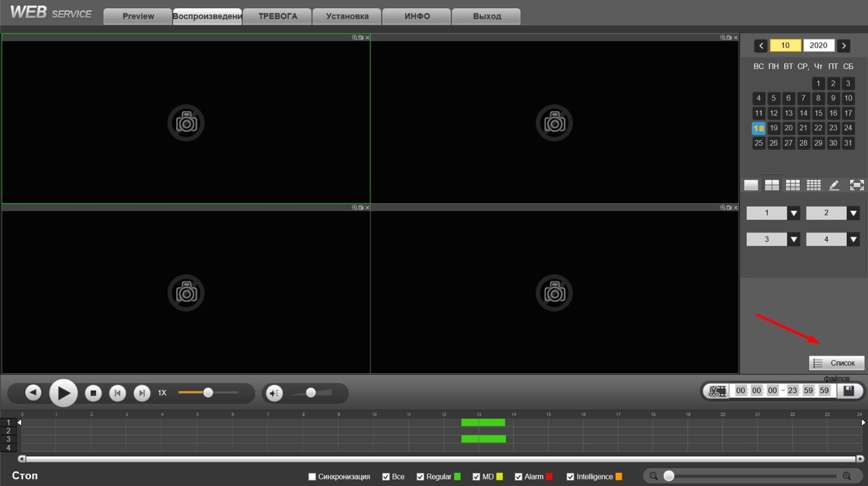Image resolution: width=868 pixels, height=486 pixels.
Task: Snapshot icon on top-right video window
Action: click(729, 37)
